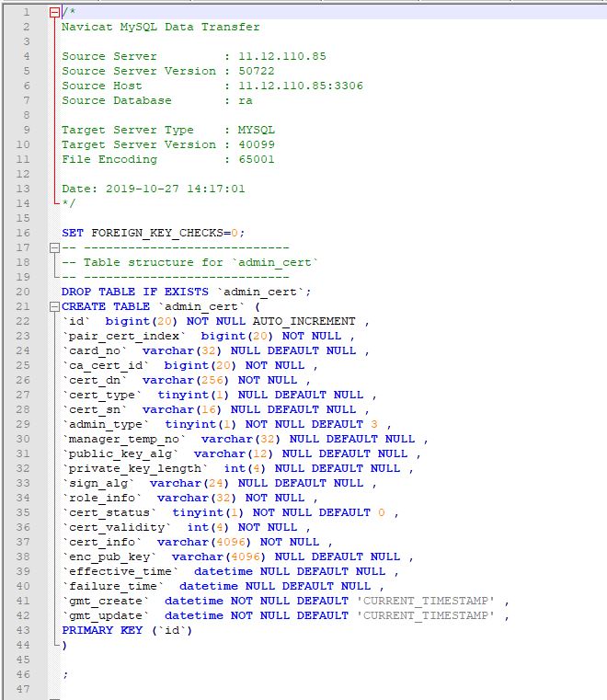Click the `cert_type` column name
The image size is (607, 700).
102,396
